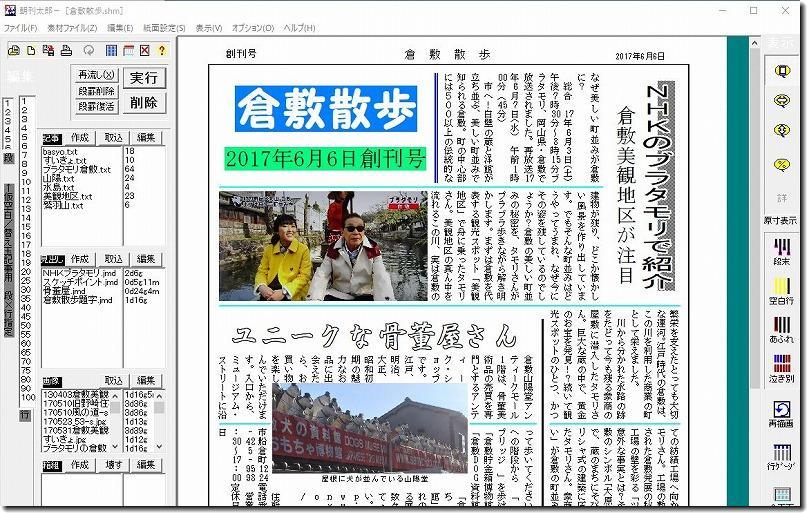Click the page view vertical scrollbar up arrow
Viewport: 807px width, 513px height.
[x=755, y=43]
